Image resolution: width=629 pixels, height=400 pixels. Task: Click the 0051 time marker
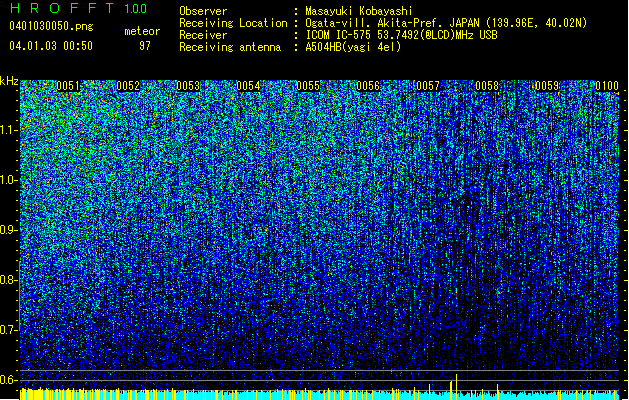pyautogui.click(x=68, y=86)
